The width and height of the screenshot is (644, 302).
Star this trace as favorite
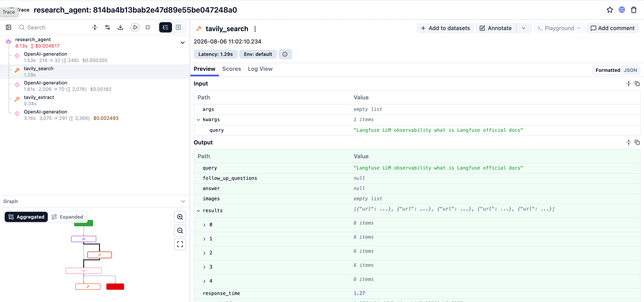coord(610,10)
